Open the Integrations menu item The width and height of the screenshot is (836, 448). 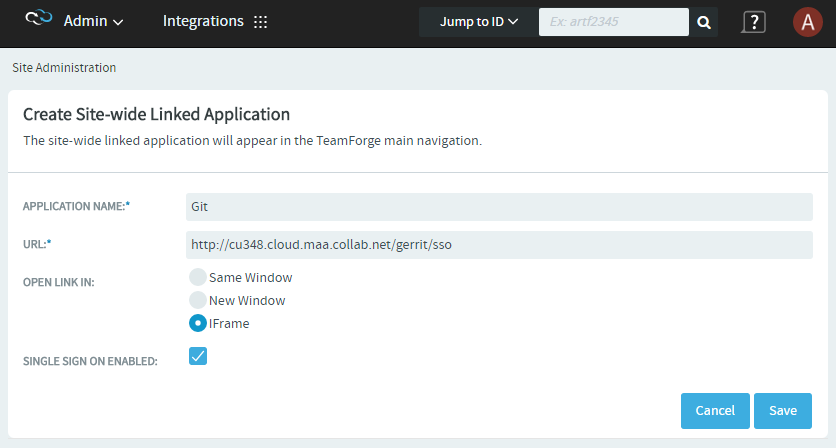(203, 21)
